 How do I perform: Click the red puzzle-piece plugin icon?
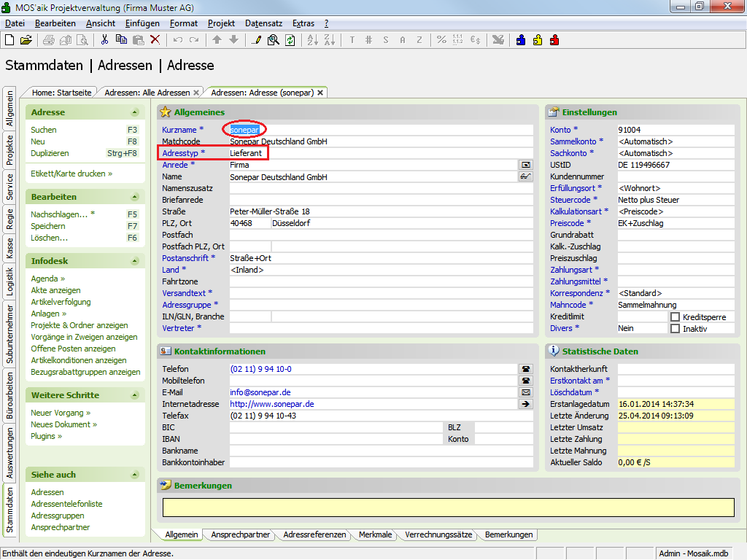click(554, 40)
